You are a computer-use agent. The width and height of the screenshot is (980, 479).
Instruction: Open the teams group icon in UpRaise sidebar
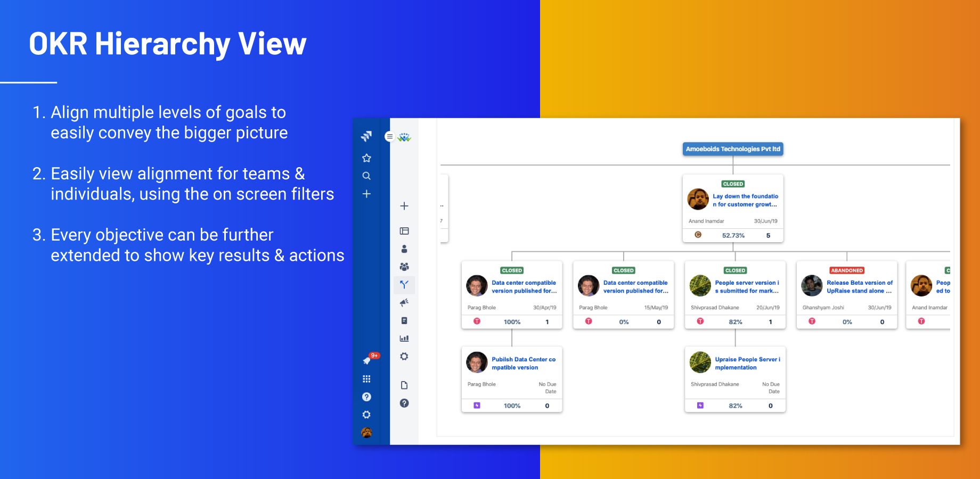point(404,267)
